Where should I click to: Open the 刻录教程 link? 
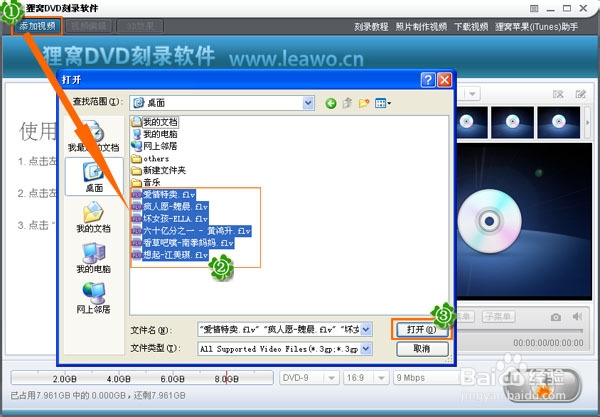(x=371, y=27)
